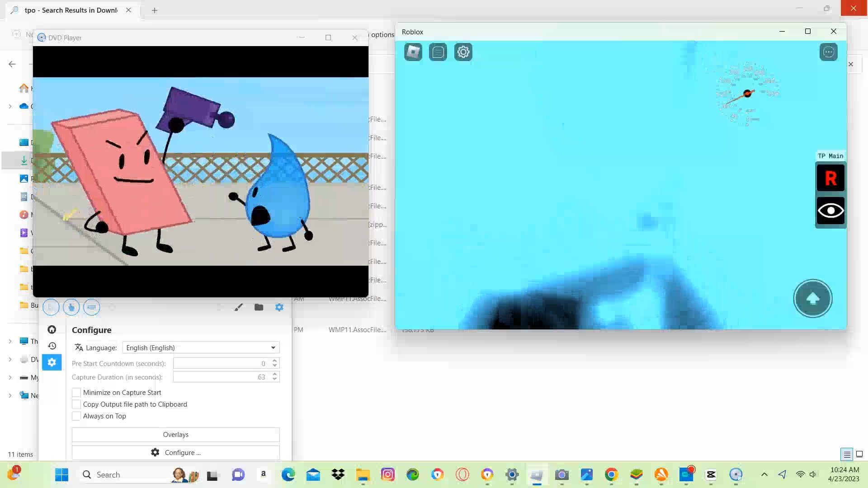Click the blue gear icon in recorder toolbar

pyautogui.click(x=279, y=307)
